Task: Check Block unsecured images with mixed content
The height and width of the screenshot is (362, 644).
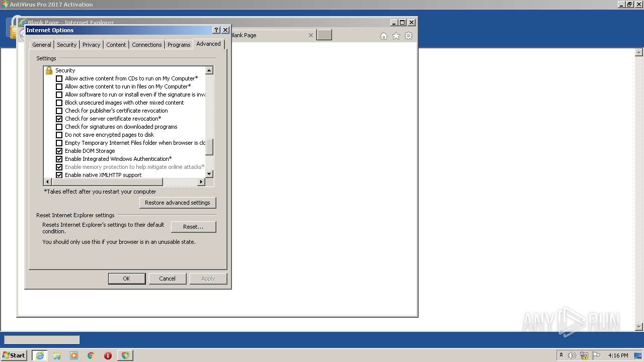Action: 59,103
